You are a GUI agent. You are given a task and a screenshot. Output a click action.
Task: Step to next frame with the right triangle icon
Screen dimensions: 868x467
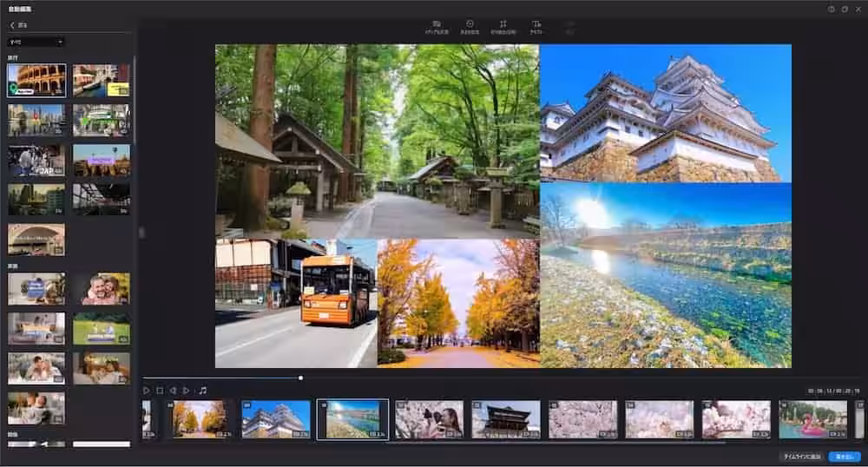coord(186,391)
